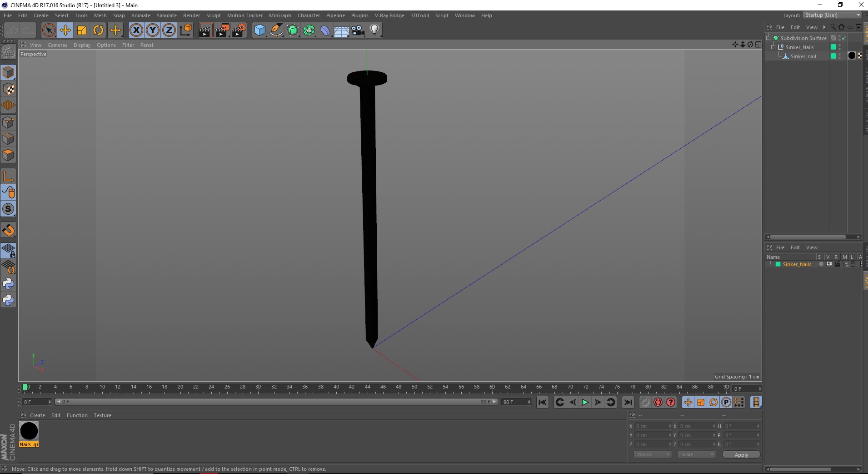Switch to Texture mode icon
This screenshot has width=868, height=474.
(9, 89)
